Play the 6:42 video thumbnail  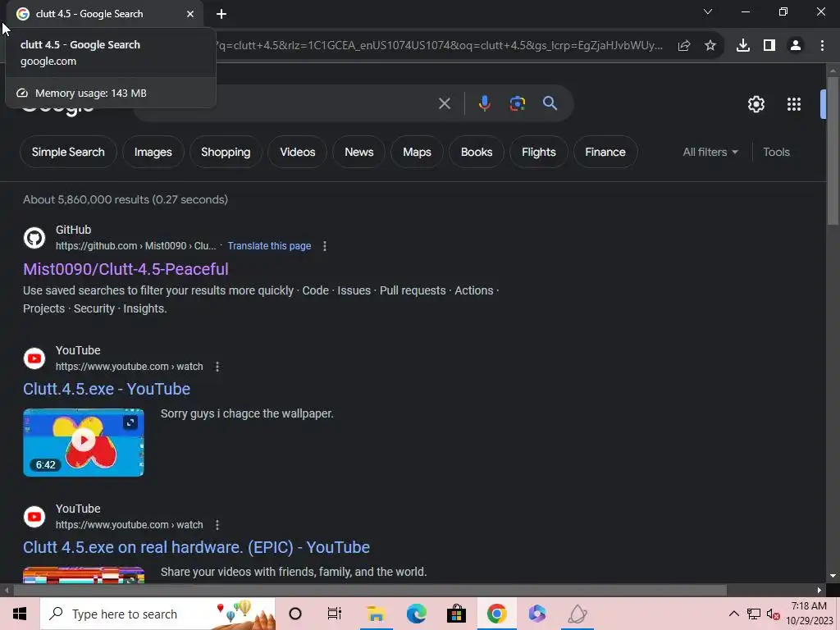84,442
